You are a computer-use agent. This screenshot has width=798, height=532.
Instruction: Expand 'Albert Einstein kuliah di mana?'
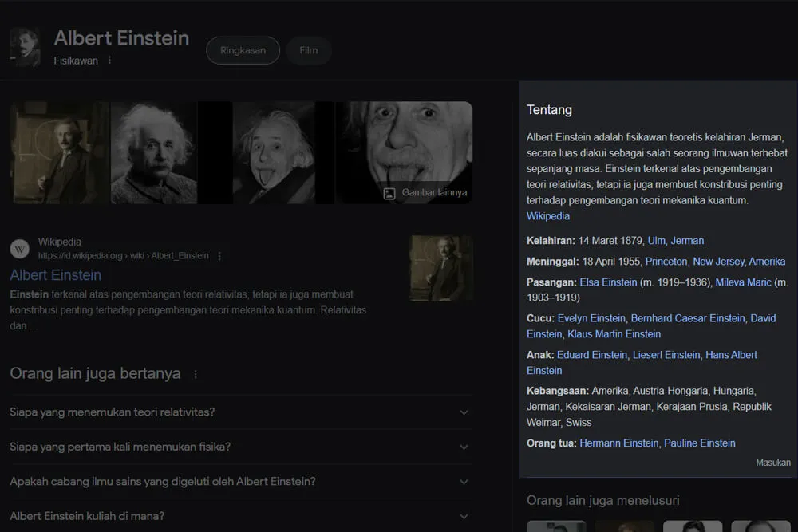point(239,516)
